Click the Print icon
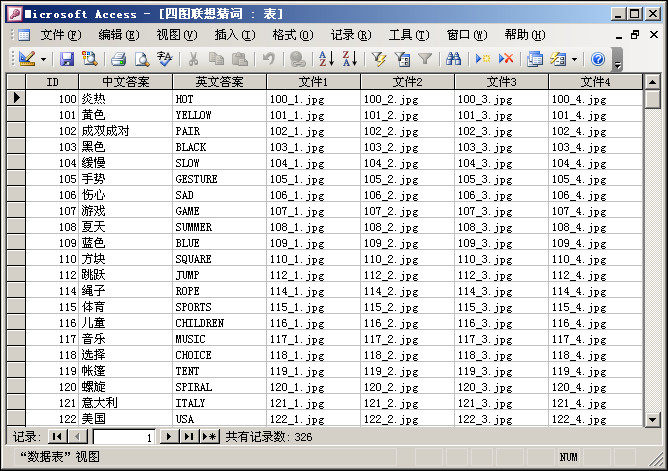Viewport: 668px width, 471px height. point(118,59)
